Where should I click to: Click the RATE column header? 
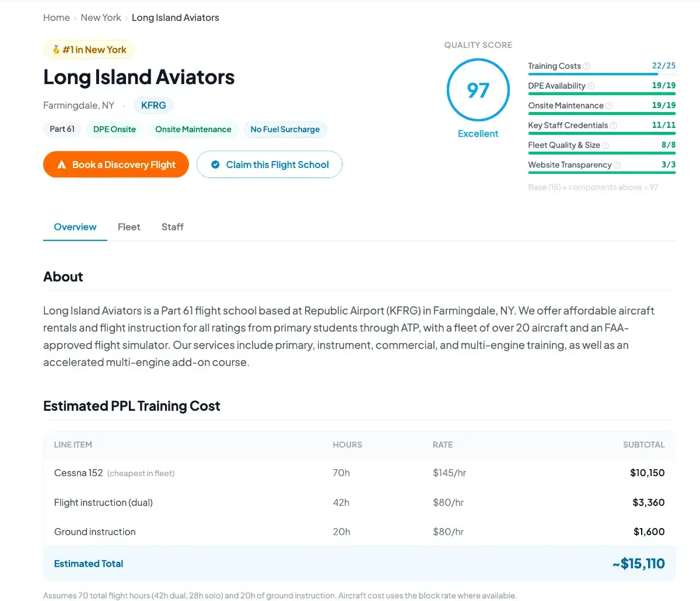pos(443,445)
